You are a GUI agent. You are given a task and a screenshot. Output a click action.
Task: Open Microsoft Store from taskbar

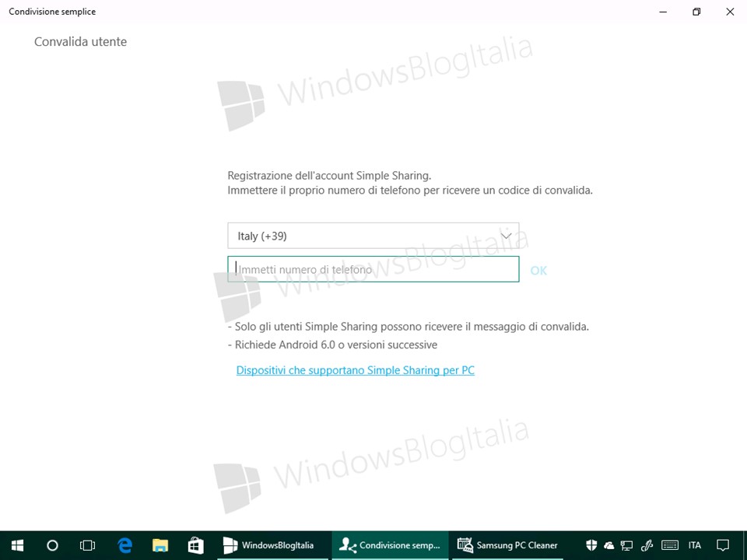(195, 545)
